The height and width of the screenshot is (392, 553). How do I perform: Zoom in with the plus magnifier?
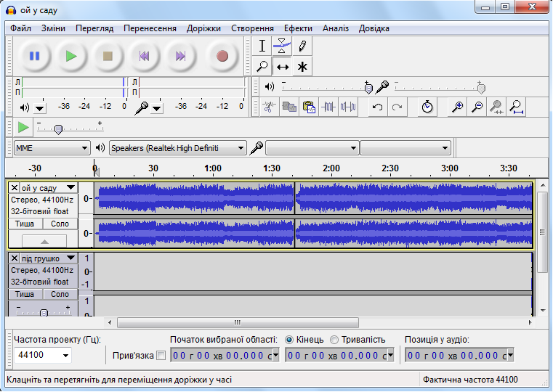tap(457, 107)
